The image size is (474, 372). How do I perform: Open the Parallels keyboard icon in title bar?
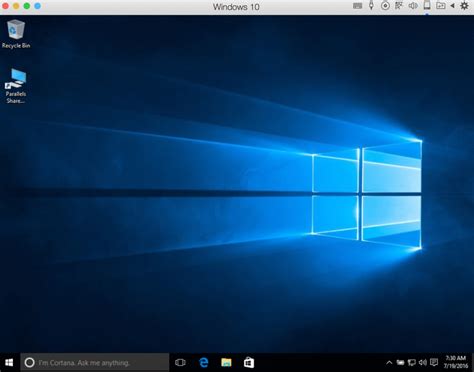click(x=357, y=6)
